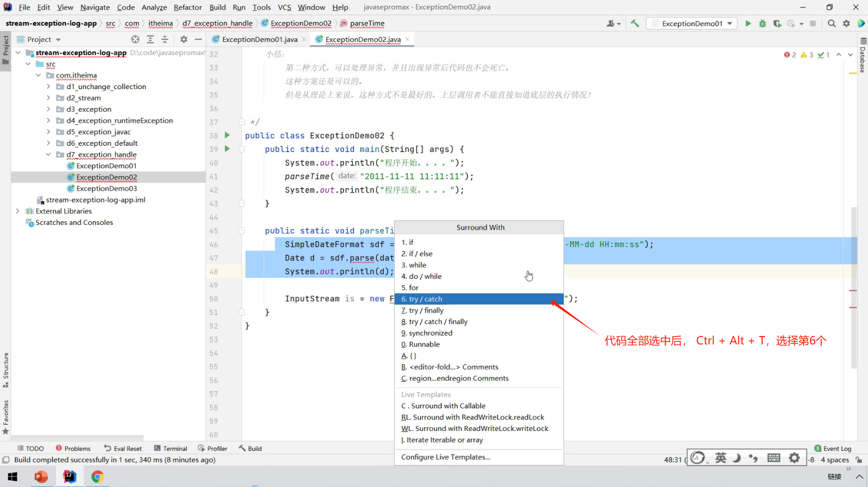The height and width of the screenshot is (487, 868).
Task: Open the Terminal tool window button
Action: click(x=171, y=449)
